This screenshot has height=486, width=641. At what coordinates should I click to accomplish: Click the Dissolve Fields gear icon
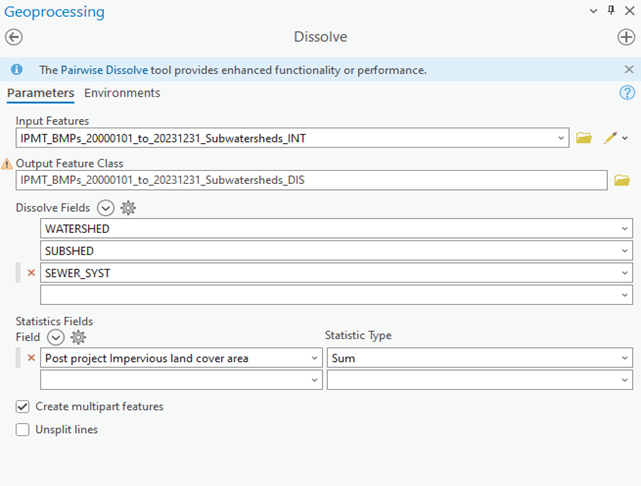point(128,208)
